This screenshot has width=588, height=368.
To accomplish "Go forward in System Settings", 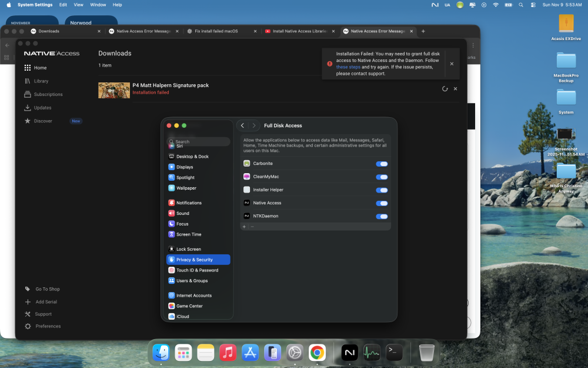I will pos(254,125).
